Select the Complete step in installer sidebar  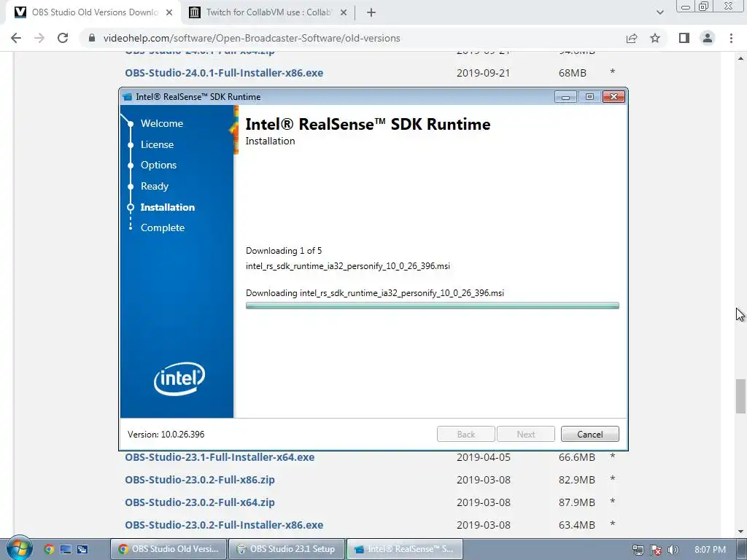click(x=163, y=227)
